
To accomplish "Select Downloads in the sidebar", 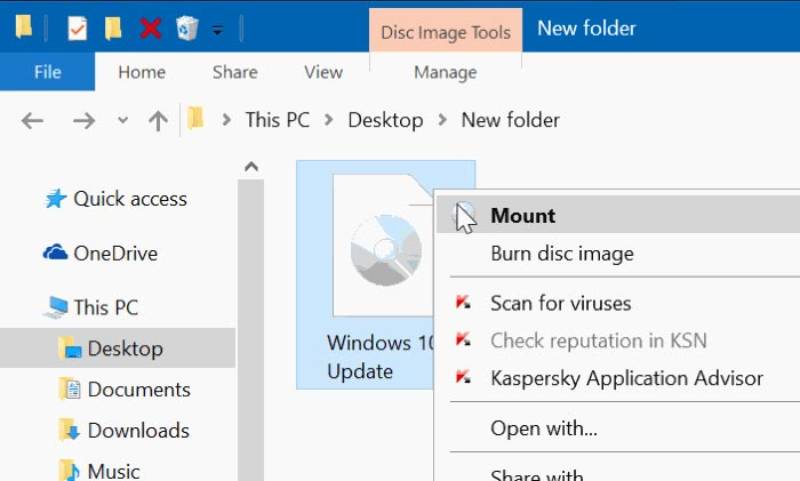I will click(x=138, y=430).
